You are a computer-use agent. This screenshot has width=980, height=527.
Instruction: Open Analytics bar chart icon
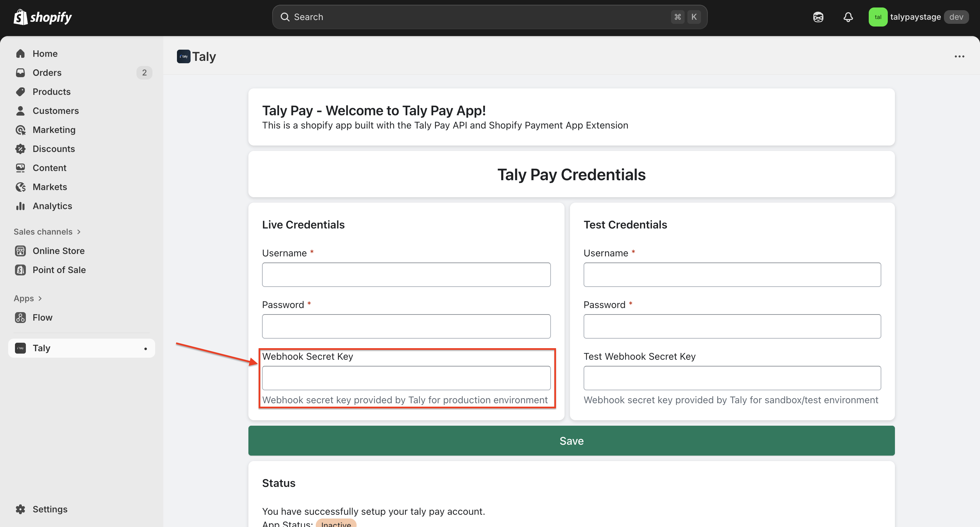click(20, 206)
